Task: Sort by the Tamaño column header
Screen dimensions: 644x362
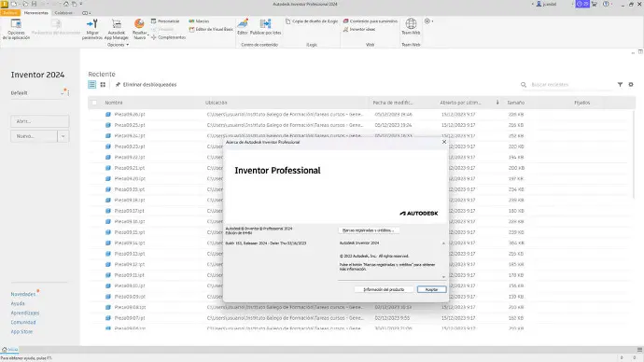Action: click(x=515, y=103)
